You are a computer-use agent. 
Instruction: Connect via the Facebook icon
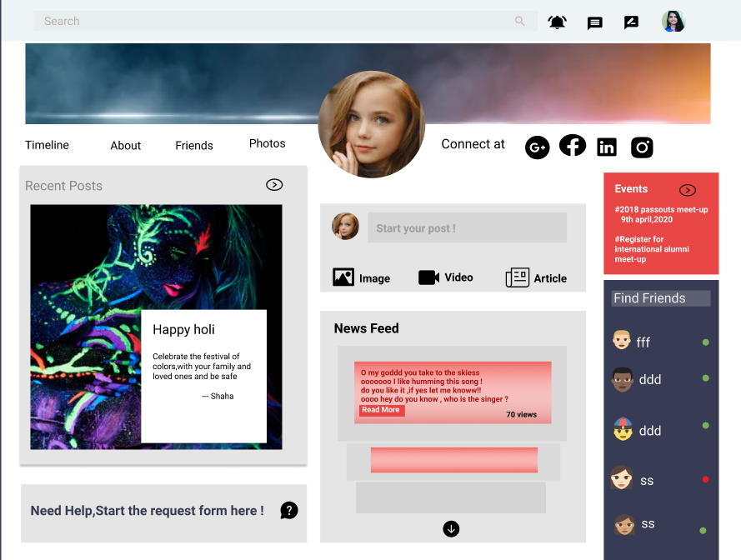pyautogui.click(x=573, y=145)
